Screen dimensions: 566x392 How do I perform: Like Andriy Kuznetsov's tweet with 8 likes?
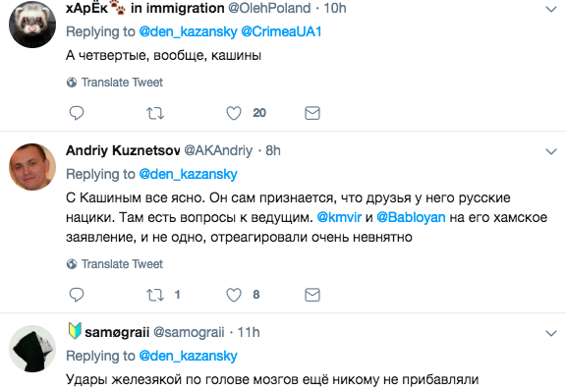tap(234, 295)
